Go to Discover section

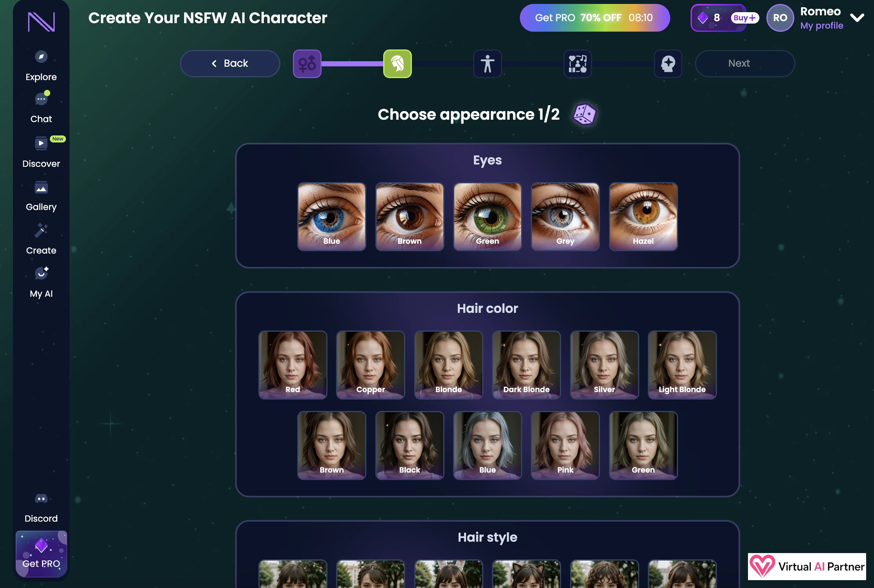pyautogui.click(x=41, y=152)
